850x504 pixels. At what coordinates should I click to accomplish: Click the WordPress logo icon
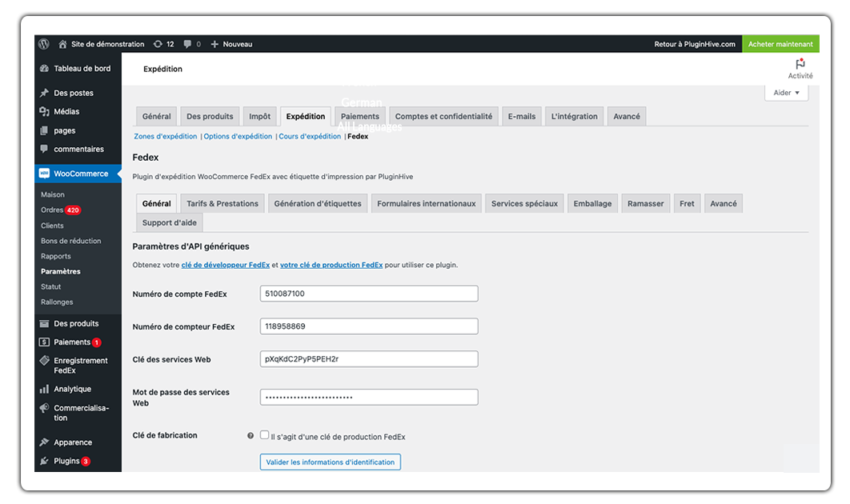coord(45,44)
